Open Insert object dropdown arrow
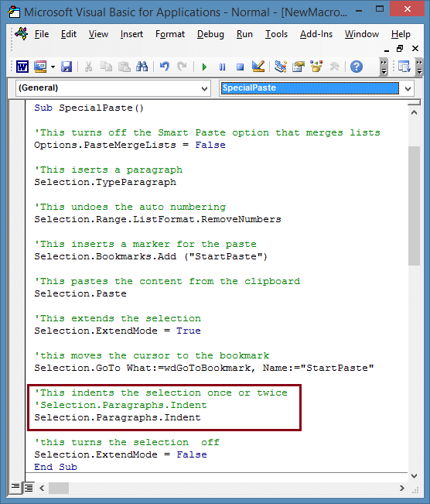430x504 pixels. 53,67
